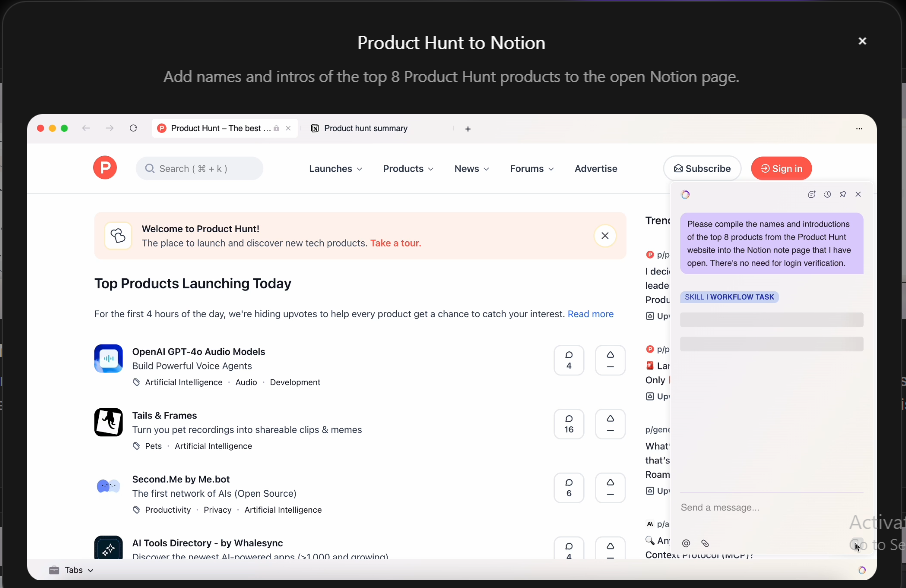Click the SKILL WORKFLOW TASK badge
The image size is (906, 588).
pyautogui.click(x=729, y=296)
